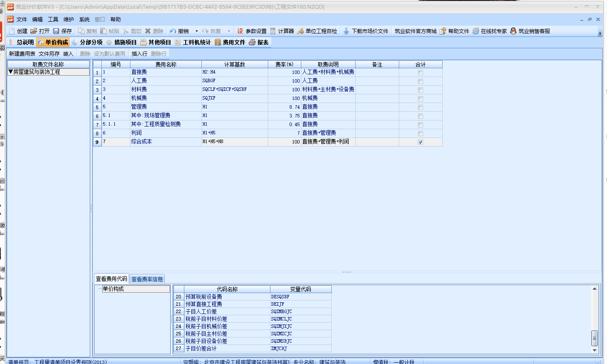Click 插入行 to insert row

coord(139,54)
